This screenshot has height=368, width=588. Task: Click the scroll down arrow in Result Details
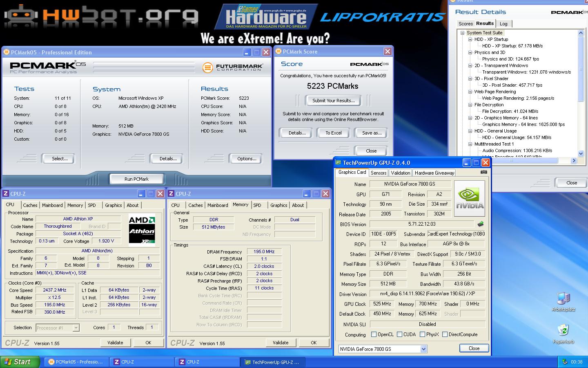pos(581,154)
